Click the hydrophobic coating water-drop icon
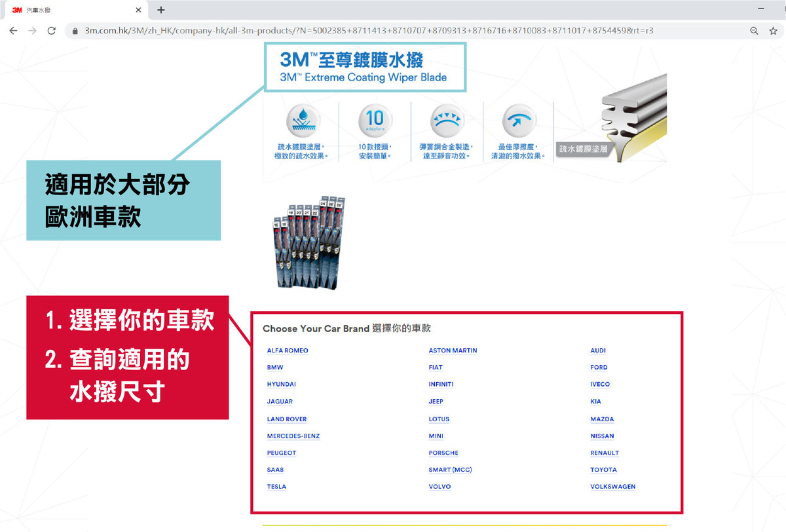 [303, 121]
